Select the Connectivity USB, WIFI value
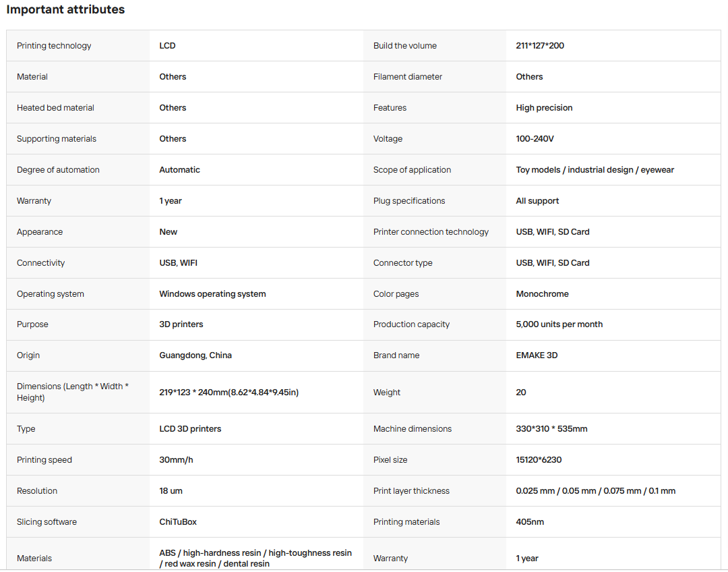 178,263
